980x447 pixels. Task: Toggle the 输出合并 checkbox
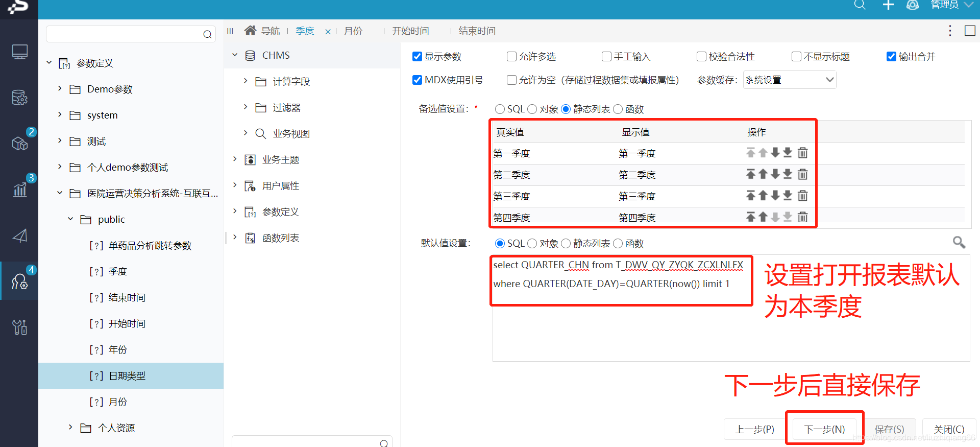(891, 56)
